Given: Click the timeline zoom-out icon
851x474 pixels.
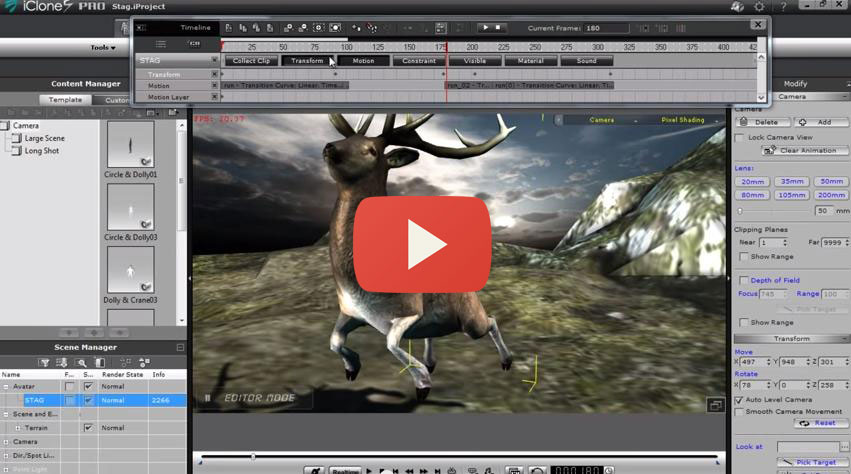Looking at the screenshot, I should pos(302,28).
